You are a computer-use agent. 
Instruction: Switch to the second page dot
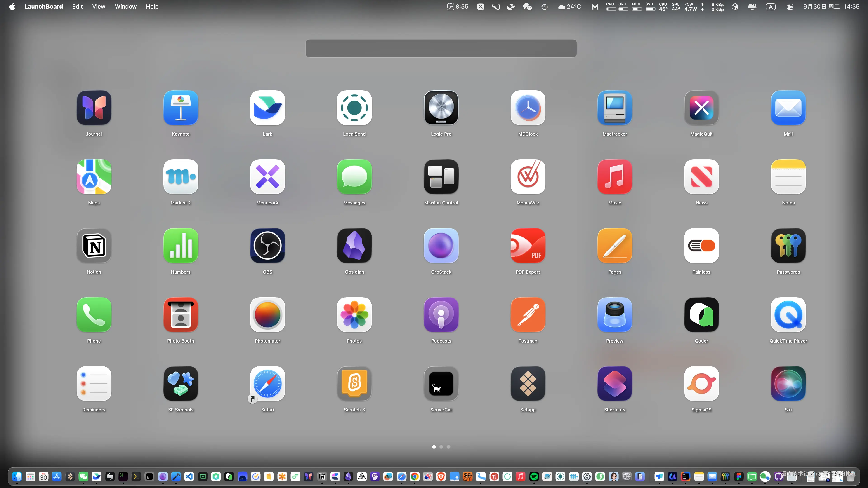pos(441,447)
